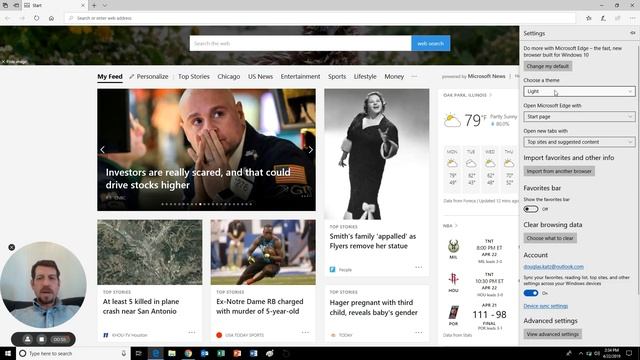Viewport: 640px width, 360px height.
Task: Open the Device sync settings link
Action: click(x=546, y=306)
